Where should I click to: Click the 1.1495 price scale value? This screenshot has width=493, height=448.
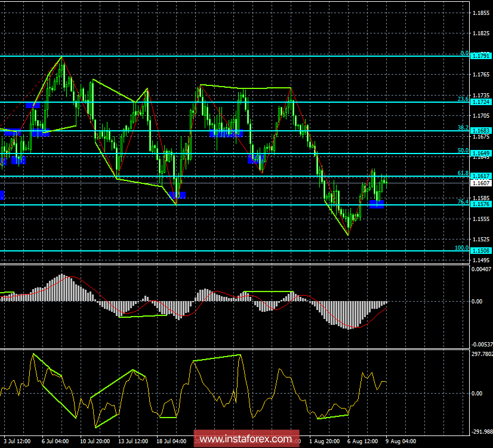click(x=481, y=260)
